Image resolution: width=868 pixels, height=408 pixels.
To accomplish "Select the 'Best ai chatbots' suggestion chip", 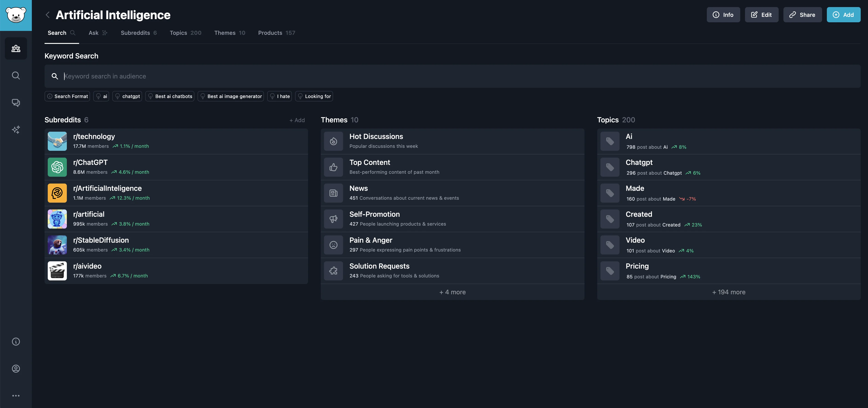I will [x=170, y=96].
